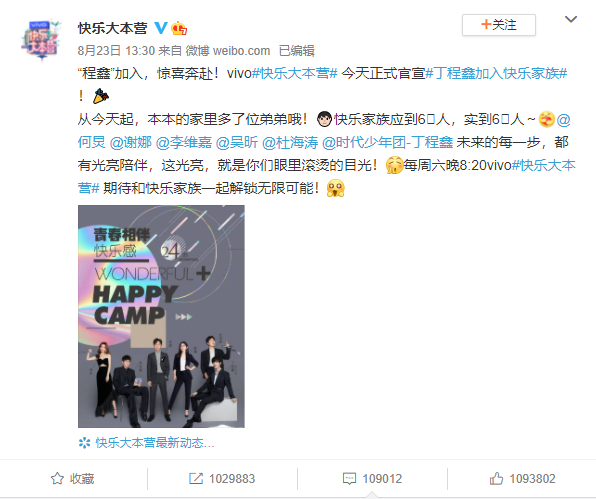The image size is (596, 499).
Task: Click the star favorite icon
Action: [x=57, y=478]
